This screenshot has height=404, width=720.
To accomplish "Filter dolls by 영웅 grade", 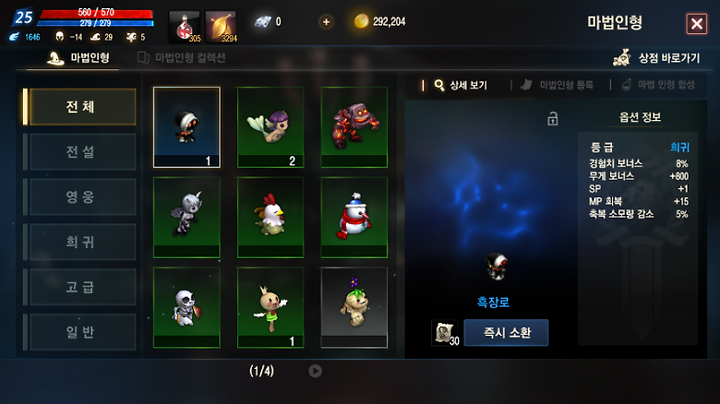I will [80, 197].
